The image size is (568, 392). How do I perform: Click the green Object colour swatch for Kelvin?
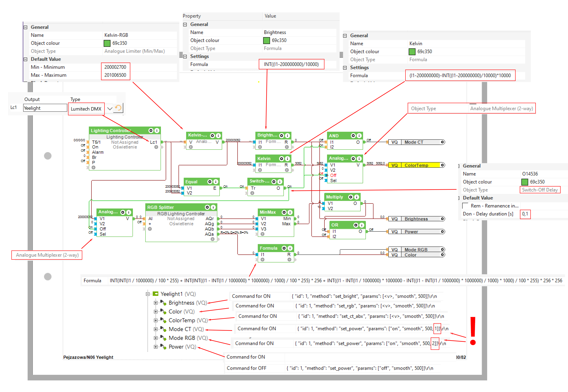click(x=412, y=52)
